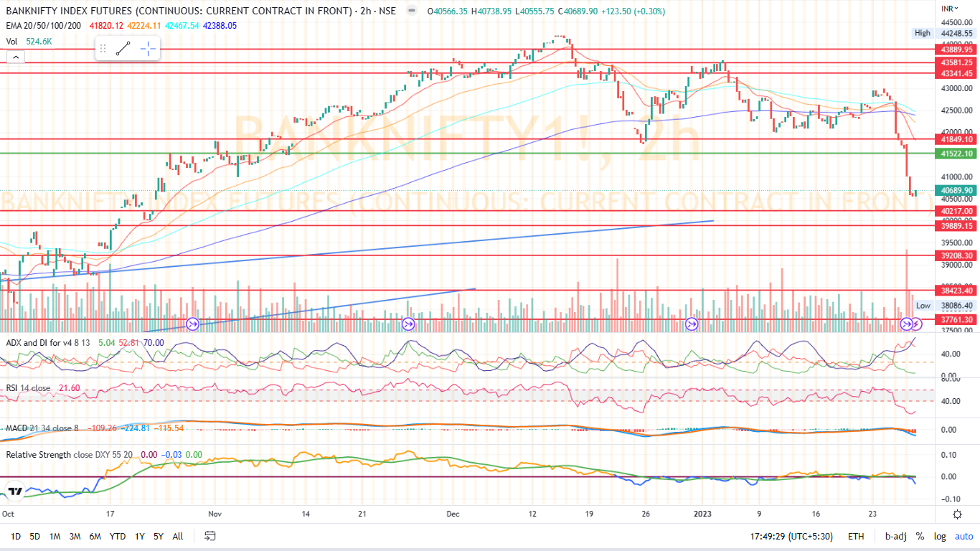Select the All time range
Viewport: 980px width, 551px height.
point(178,536)
